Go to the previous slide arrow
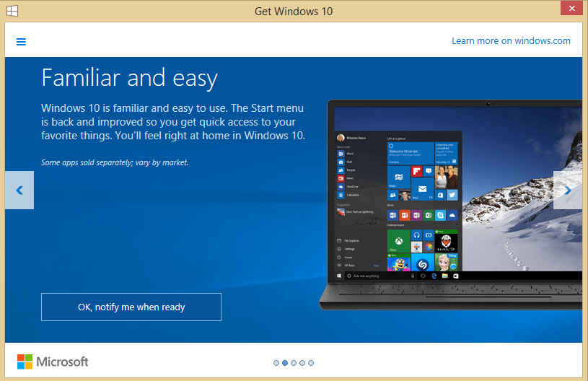This screenshot has height=381, width=588. tap(19, 190)
